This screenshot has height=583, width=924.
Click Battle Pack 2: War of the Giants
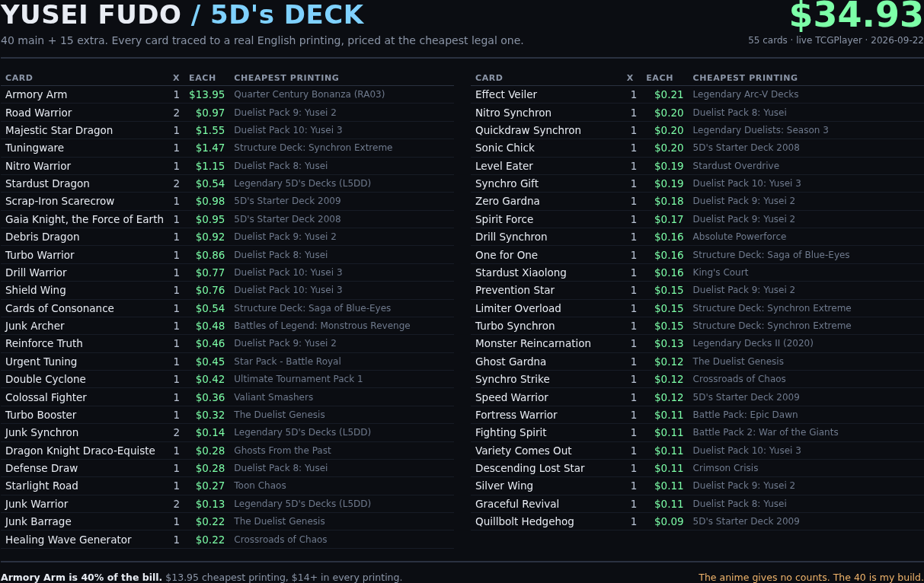pyautogui.click(x=766, y=432)
